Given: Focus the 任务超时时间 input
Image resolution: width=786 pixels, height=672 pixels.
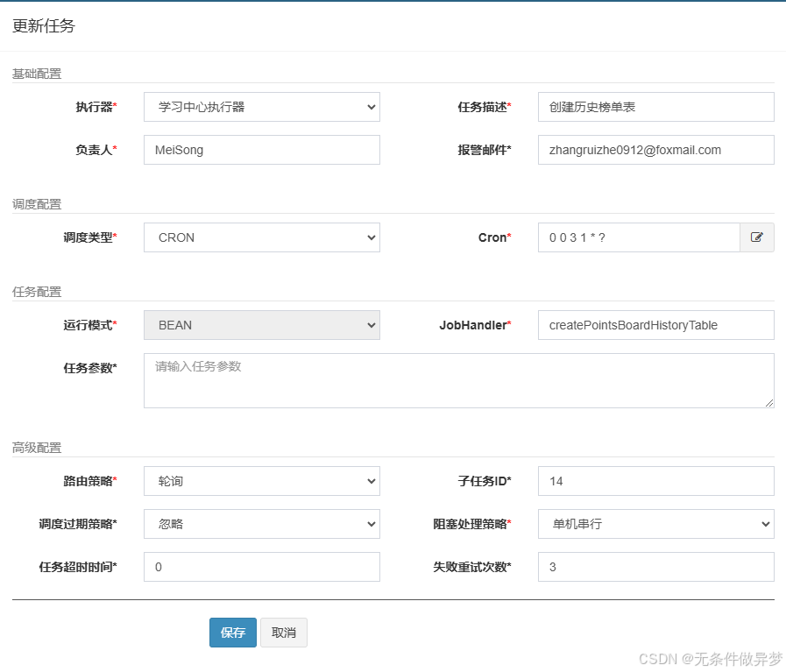Looking at the screenshot, I should point(262,567).
